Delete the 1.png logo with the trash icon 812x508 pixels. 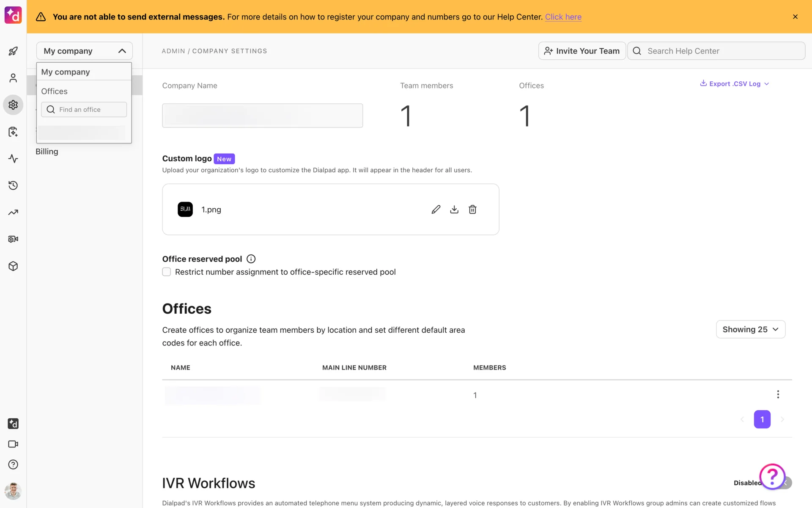pyautogui.click(x=472, y=210)
